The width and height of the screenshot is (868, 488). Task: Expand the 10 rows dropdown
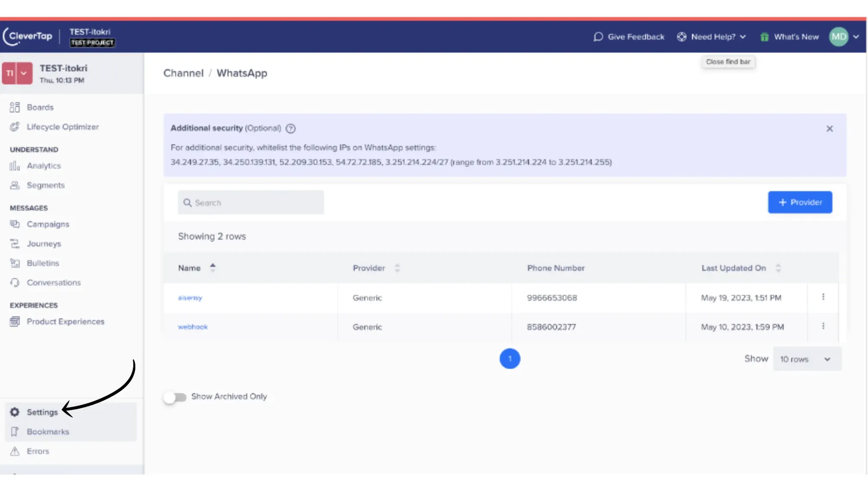(807, 359)
